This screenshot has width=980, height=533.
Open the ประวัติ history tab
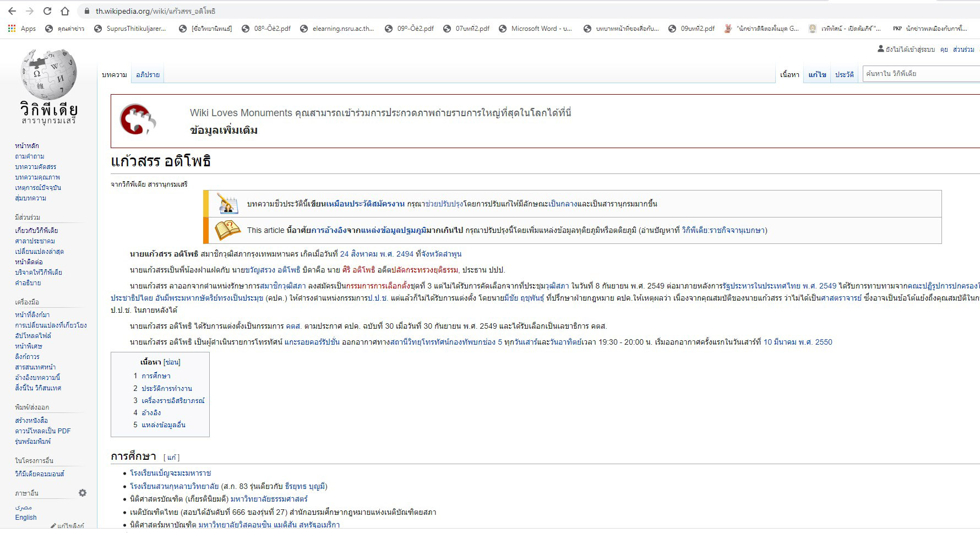[x=844, y=75]
